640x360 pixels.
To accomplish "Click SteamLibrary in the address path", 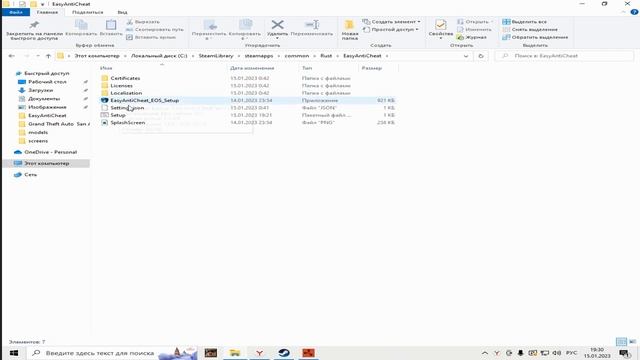I will (216, 56).
